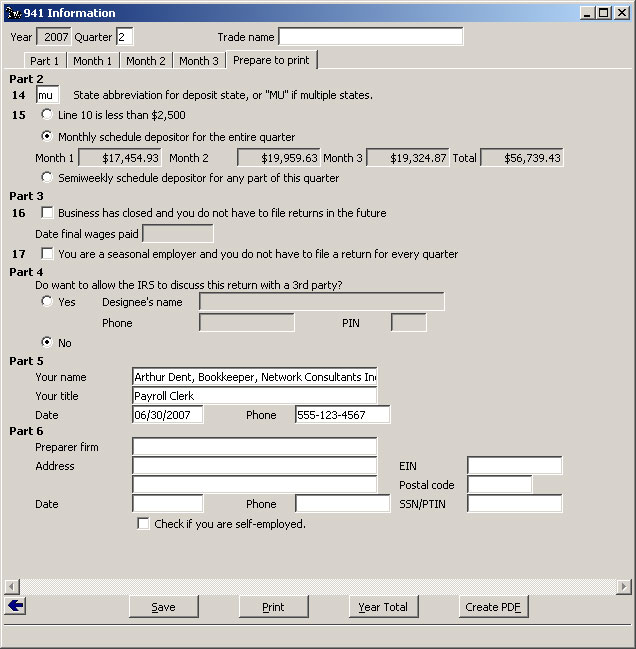Click Month 3 amount $19,324.87
The image size is (636, 649).
pos(408,158)
